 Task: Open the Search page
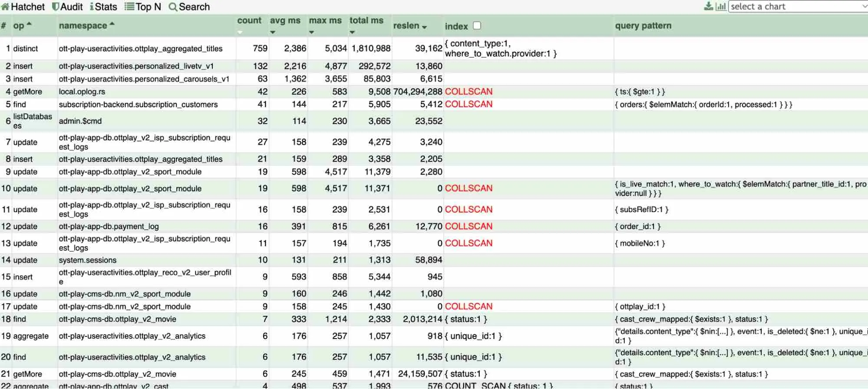[189, 7]
